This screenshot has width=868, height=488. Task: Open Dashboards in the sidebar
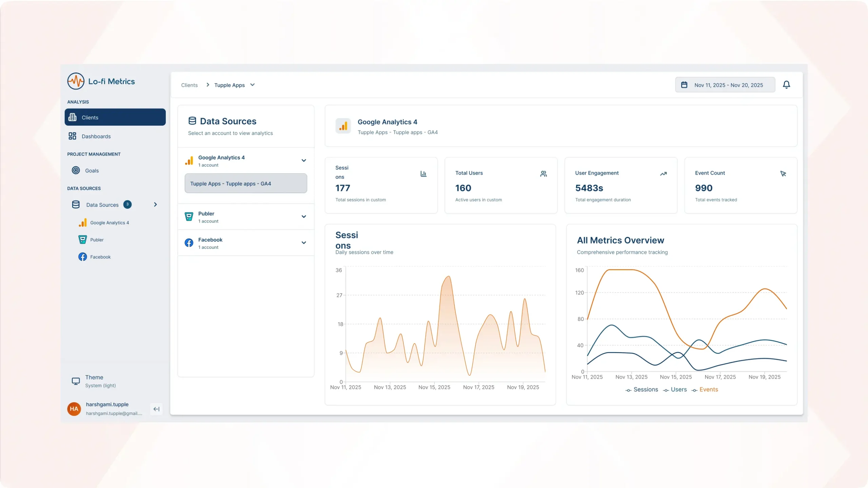tap(96, 136)
